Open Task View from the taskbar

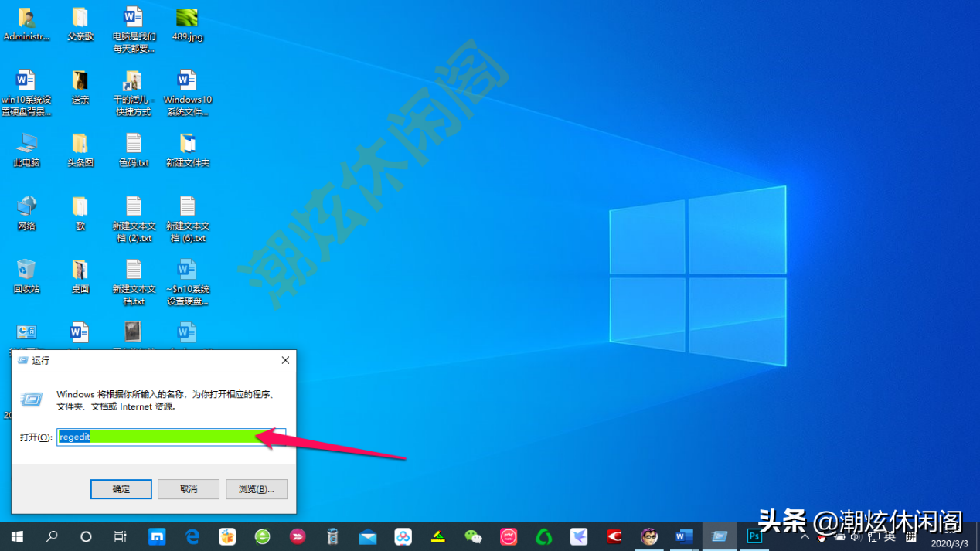pos(121,536)
